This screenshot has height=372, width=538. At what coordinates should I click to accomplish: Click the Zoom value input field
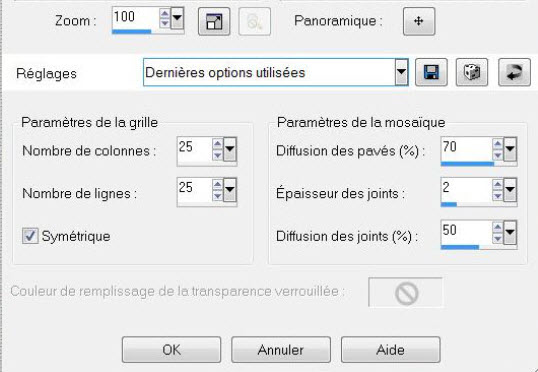point(136,18)
